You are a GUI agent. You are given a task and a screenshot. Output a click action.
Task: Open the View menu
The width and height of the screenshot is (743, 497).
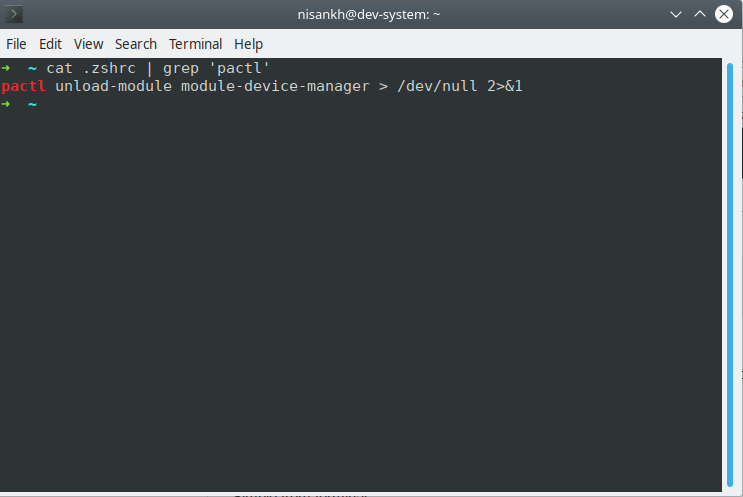(x=88, y=44)
